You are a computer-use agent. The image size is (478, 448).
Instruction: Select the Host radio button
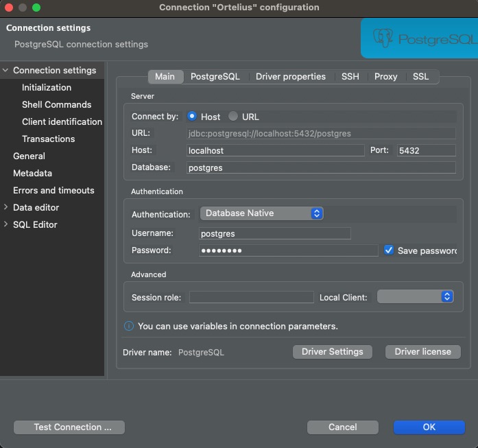(192, 116)
